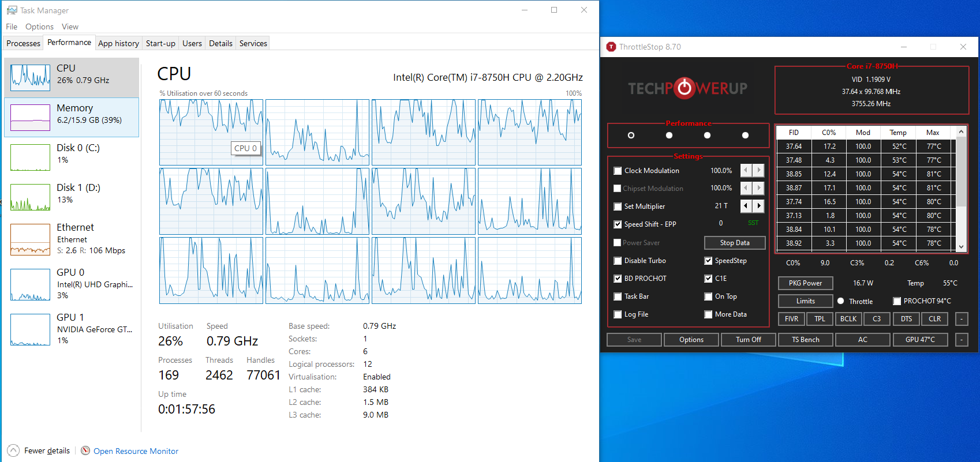Toggle the Set Multiplier checkbox
Viewport: 980px width, 462px height.
click(618, 206)
